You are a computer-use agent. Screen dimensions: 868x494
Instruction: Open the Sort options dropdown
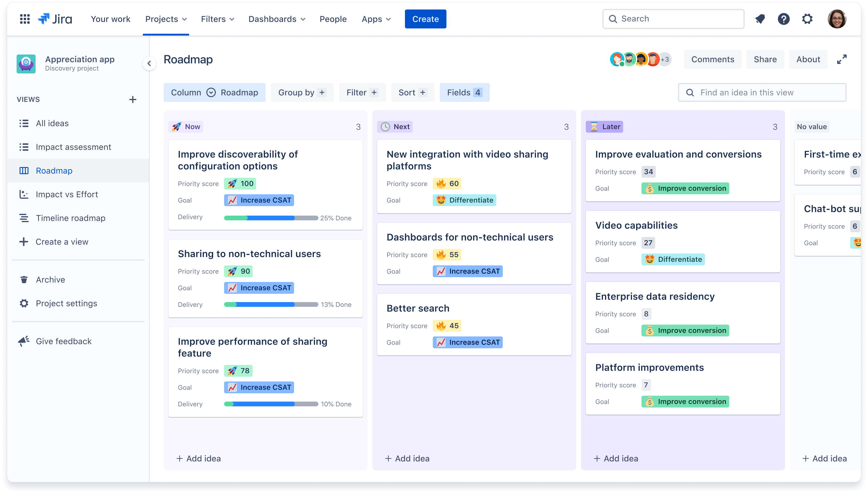(411, 92)
